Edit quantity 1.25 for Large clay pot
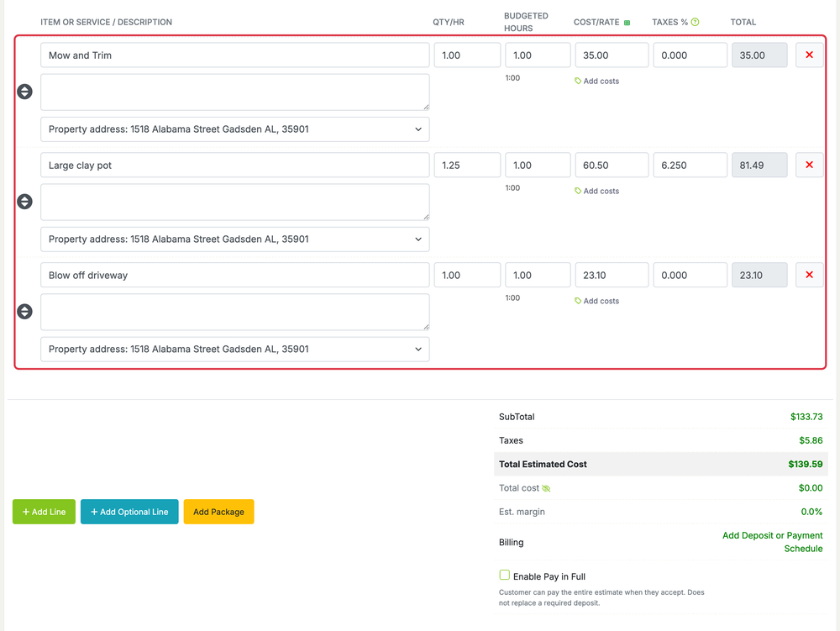 point(467,165)
